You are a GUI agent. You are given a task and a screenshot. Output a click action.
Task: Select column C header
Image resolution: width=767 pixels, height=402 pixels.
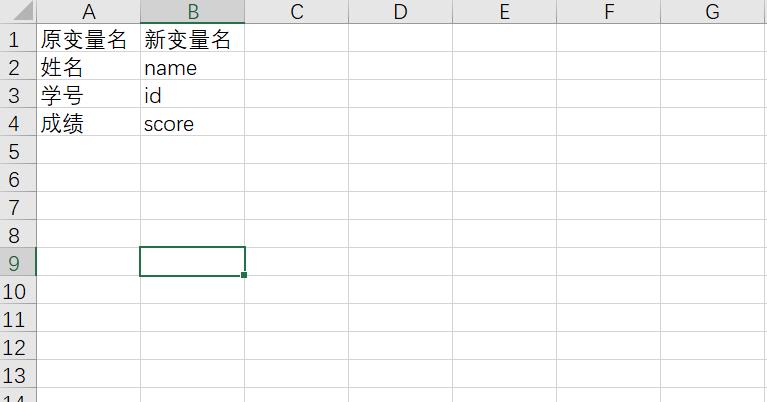point(296,11)
